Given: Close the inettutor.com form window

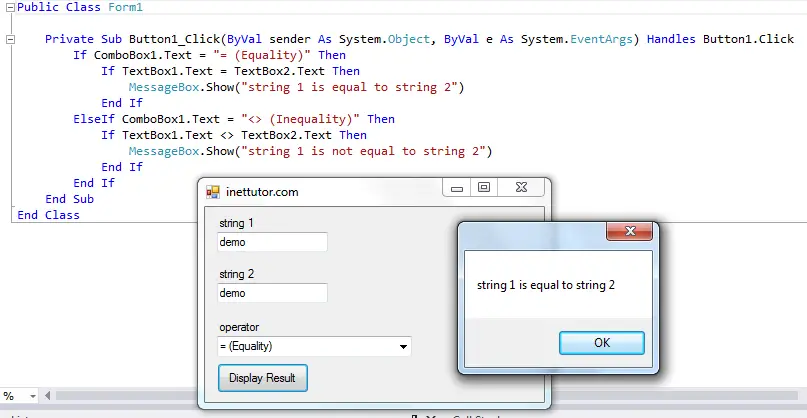Looking at the screenshot, I should click(521, 188).
